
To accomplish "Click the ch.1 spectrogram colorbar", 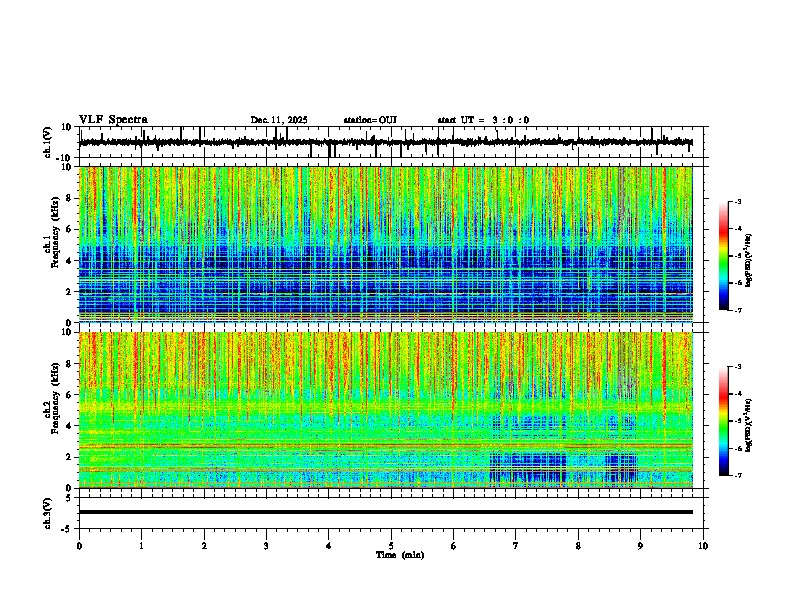I will (x=723, y=256).
